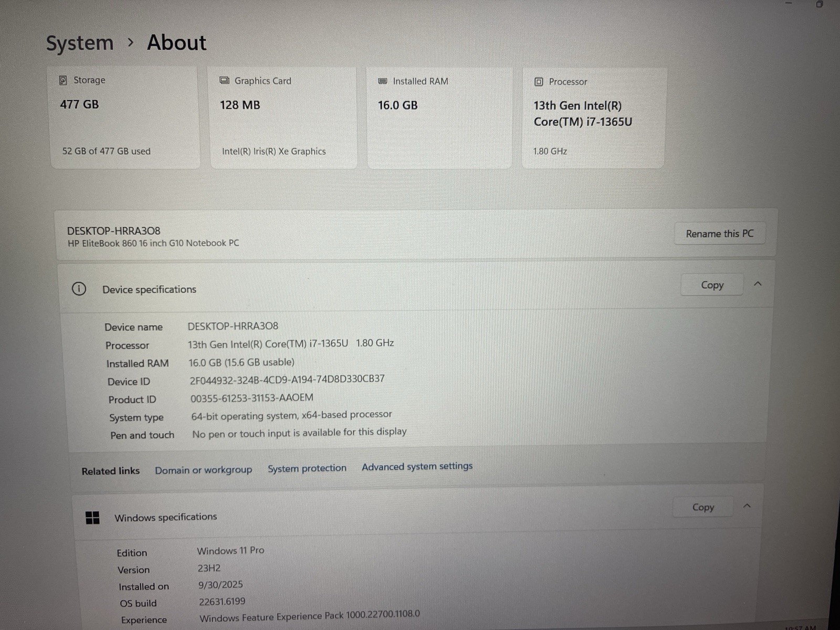This screenshot has height=630, width=840.
Task: Select the 'Windows 11 Pro' edition value
Action: coord(230,550)
